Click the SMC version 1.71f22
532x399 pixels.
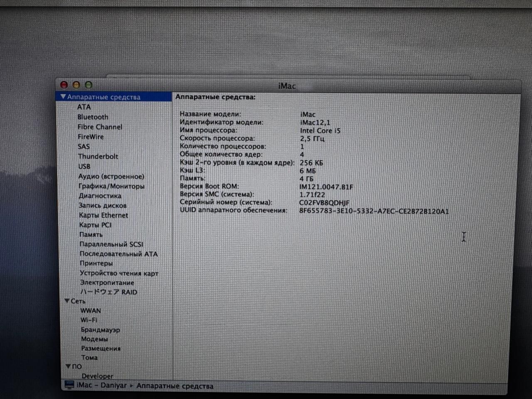pos(312,195)
